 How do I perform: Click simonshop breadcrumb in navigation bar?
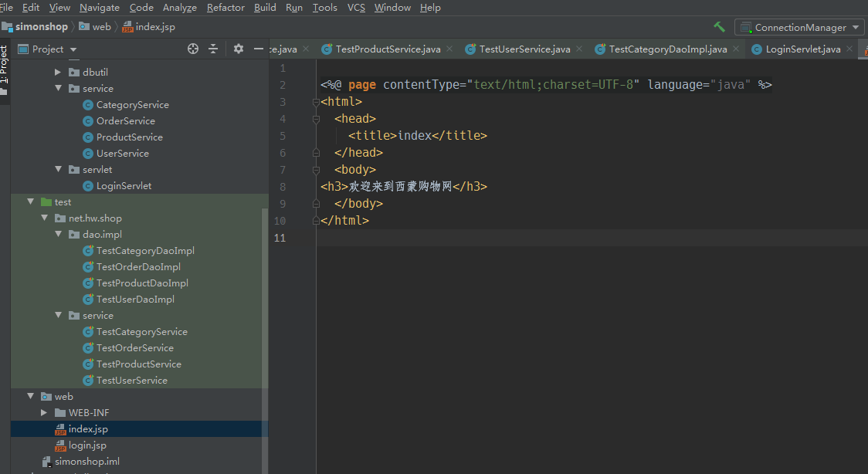point(36,26)
